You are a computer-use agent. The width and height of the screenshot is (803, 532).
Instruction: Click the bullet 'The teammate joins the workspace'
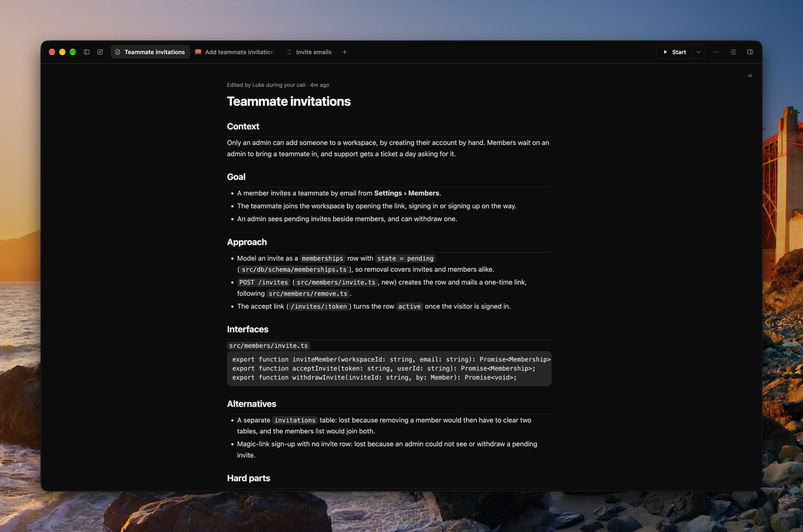click(376, 206)
